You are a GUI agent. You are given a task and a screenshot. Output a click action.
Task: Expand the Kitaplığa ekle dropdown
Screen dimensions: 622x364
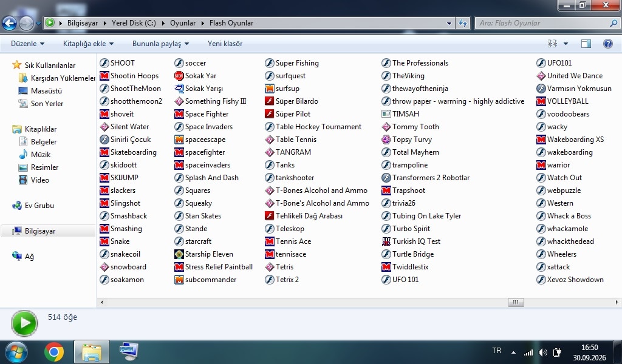pos(88,44)
